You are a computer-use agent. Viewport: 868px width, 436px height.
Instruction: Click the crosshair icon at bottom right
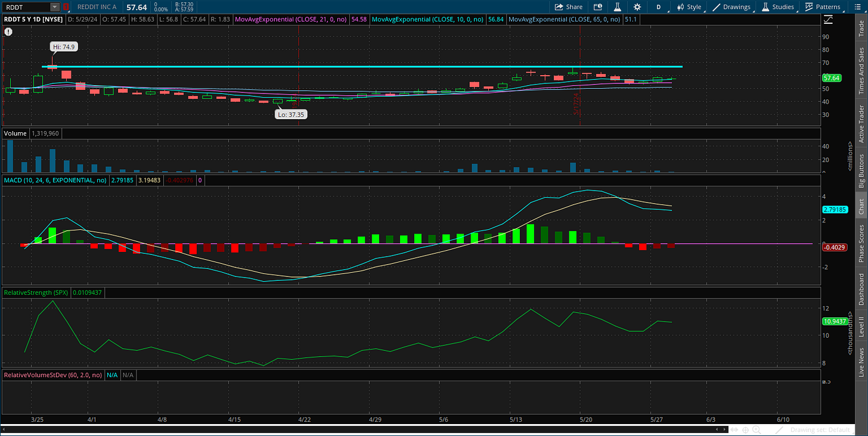(746, 429)
